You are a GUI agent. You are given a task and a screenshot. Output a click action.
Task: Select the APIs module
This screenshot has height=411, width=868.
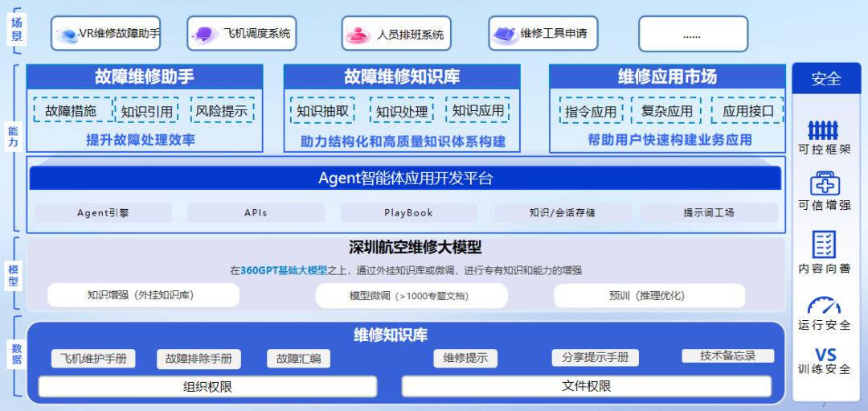click(x=256, y=212)
